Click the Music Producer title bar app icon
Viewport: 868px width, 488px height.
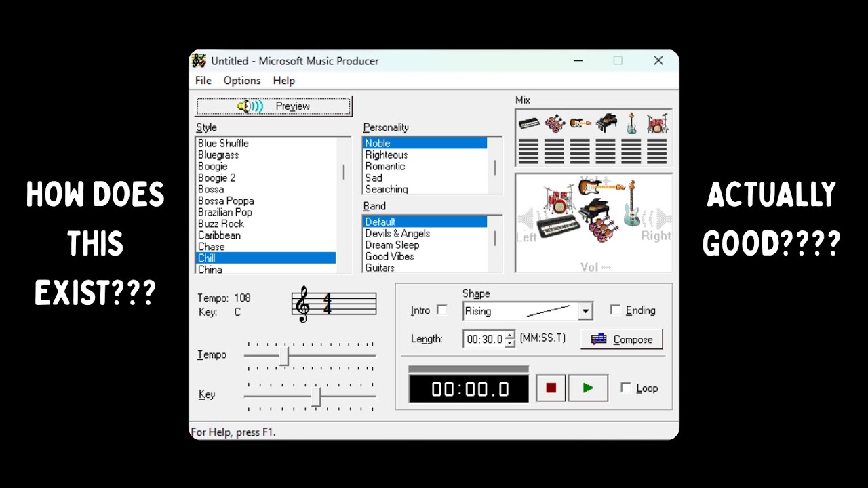(198, 60)
